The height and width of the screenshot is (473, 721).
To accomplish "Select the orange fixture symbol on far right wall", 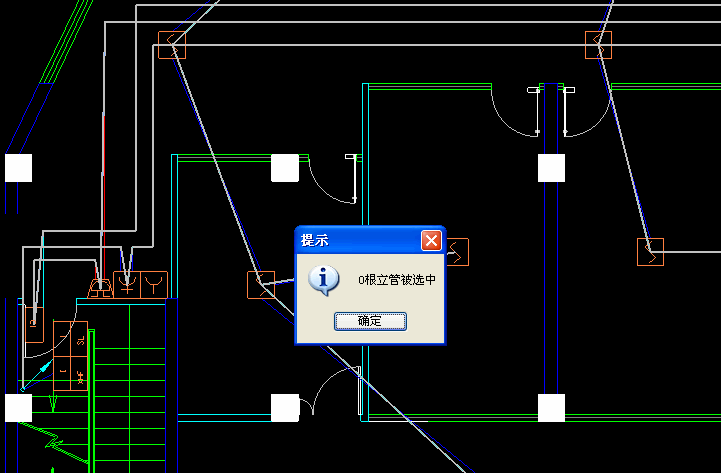I will click(x=650, y=252).
